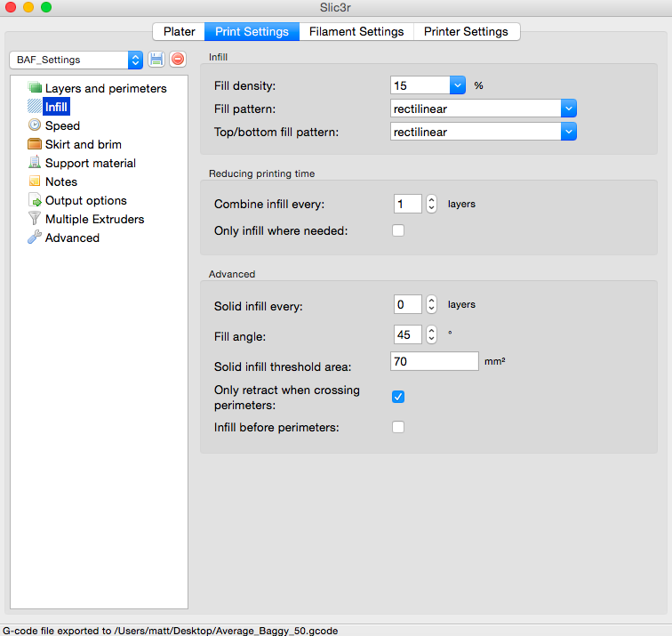Image resolution: width=672 pixels, height=636 pixels.
Task: Enable Only infill where needed checkbox
Action: (x=398, y=231)
